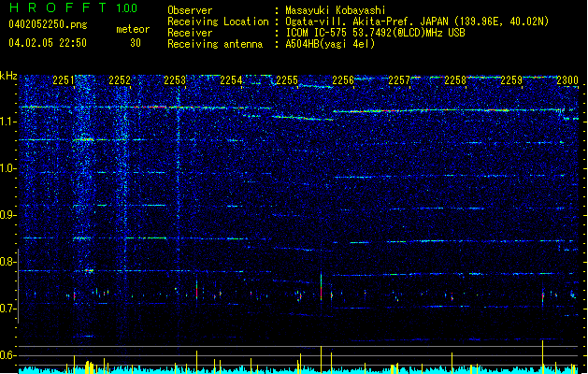
Task: Click the ICOM IC-575 53.7492 MHz receiver text
Action: (x=375, y=33)
